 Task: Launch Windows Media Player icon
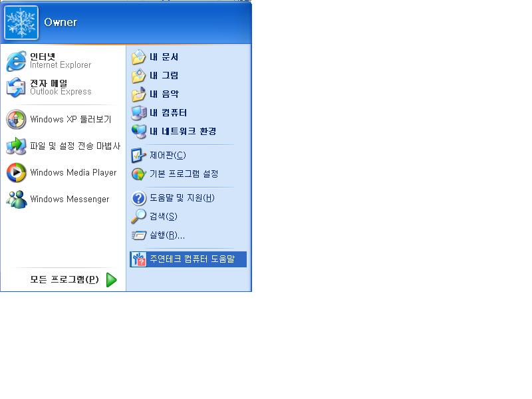16,172
